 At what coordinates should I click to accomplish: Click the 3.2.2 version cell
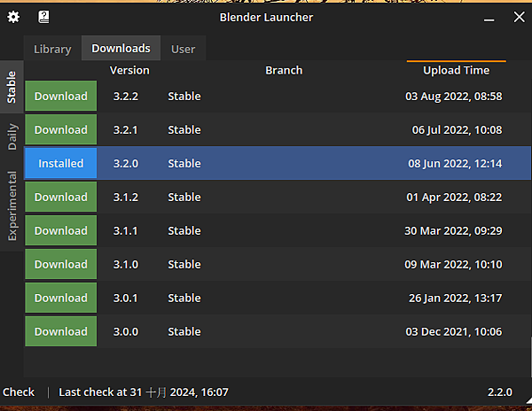tap(126, 97)
